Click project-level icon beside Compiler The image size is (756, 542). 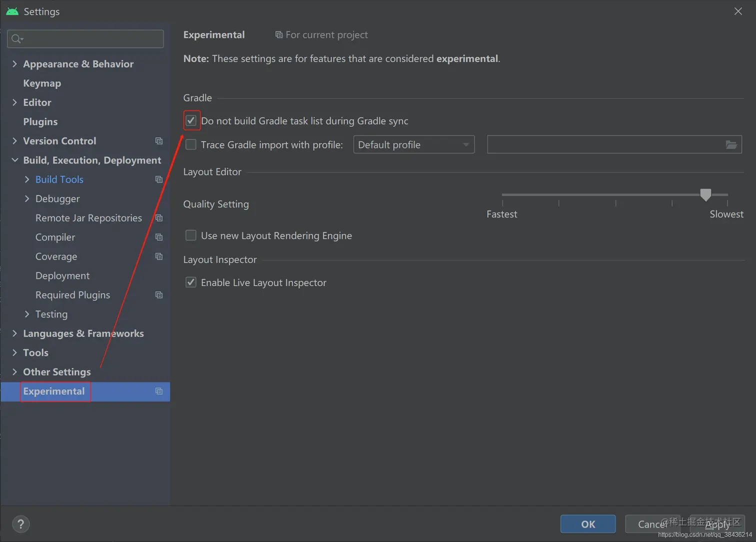coord(159,237)
